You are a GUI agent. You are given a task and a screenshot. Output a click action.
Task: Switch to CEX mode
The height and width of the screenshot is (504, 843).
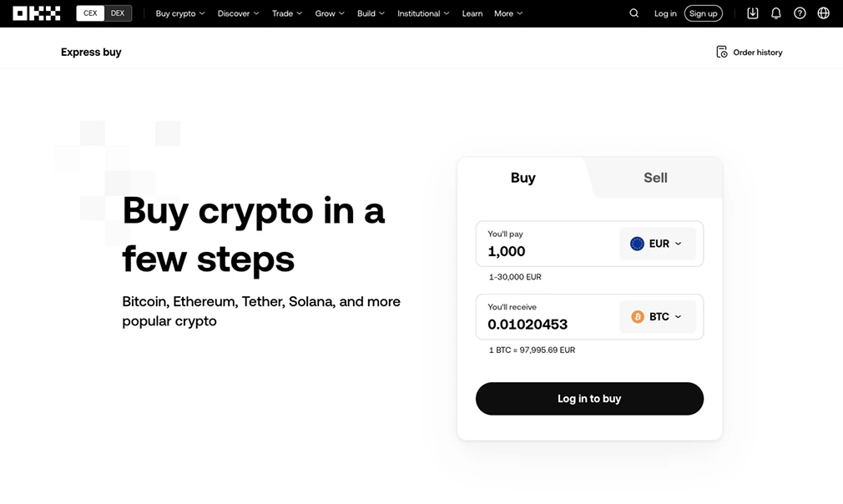(x=90, y=13)
